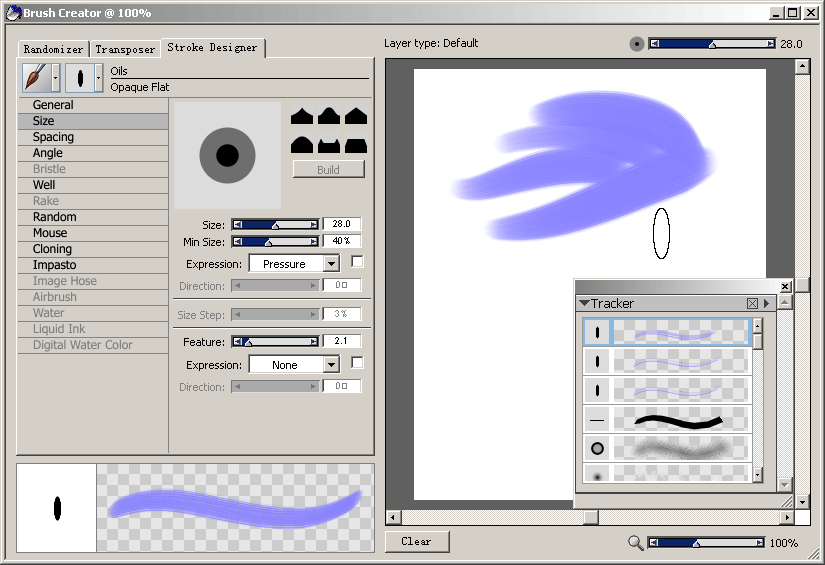This screenshot has width=825, height=565.
Task: Open brush category dropdown arrow
Action: click(56, 78)
